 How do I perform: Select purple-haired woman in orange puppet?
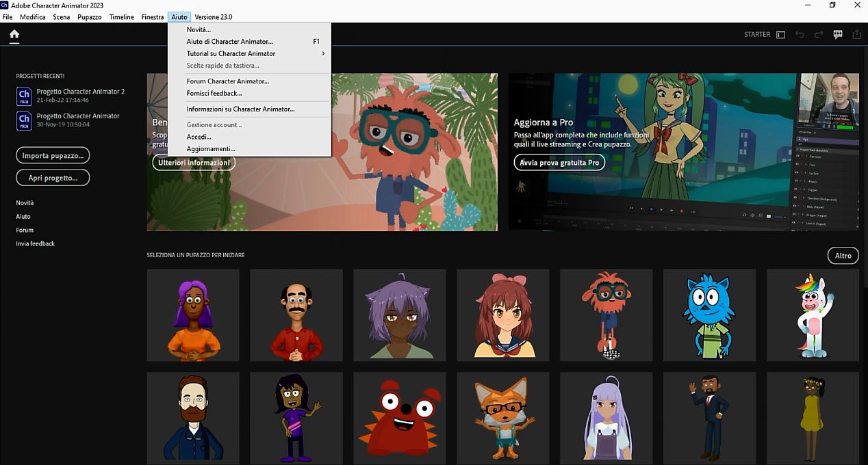[x=193, y=315]
